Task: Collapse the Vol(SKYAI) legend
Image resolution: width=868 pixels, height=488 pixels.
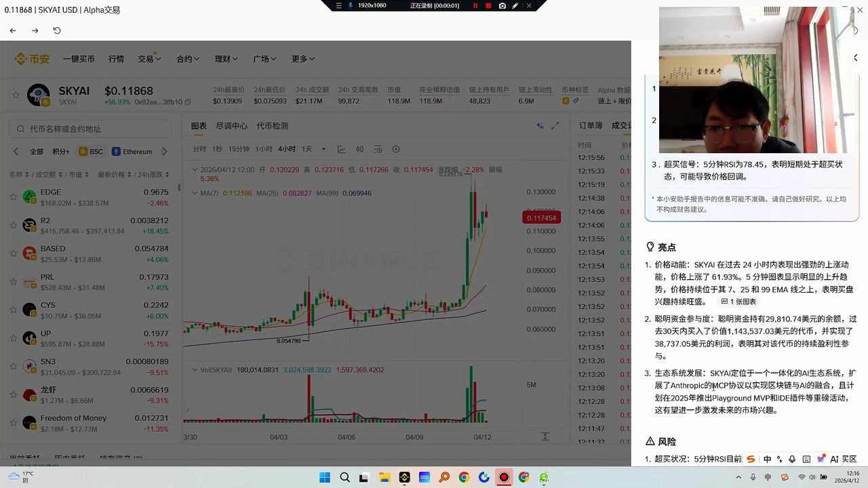Action: (x=195, y=370)
